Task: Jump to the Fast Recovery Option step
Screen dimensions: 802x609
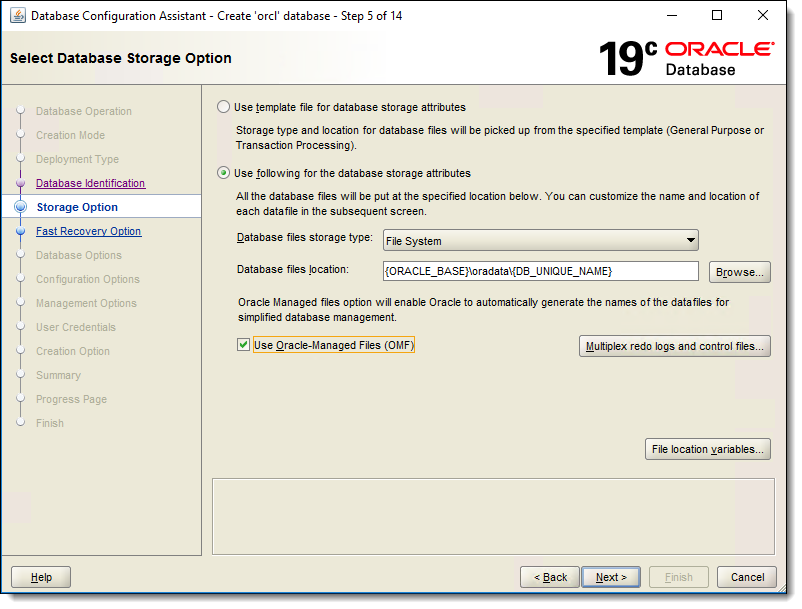Action: point(88,231)
